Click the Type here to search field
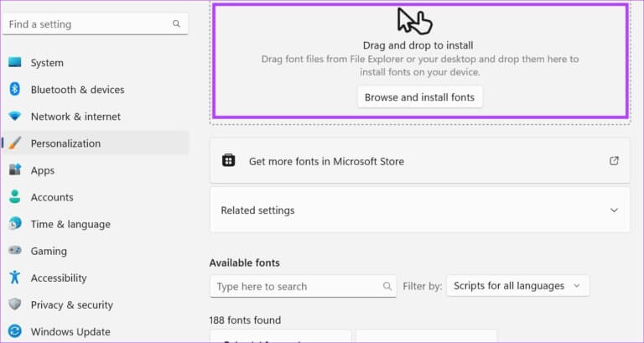 pyautogui.click(x=303, y=286)
